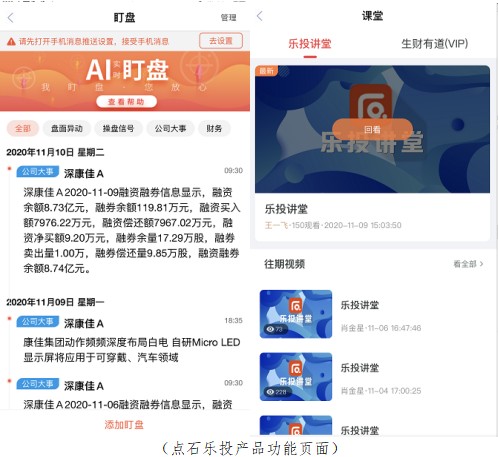Open the 11-06 16:47:46 video thumbnail
This screenshot has width=498, height=457.
[296, 314]
